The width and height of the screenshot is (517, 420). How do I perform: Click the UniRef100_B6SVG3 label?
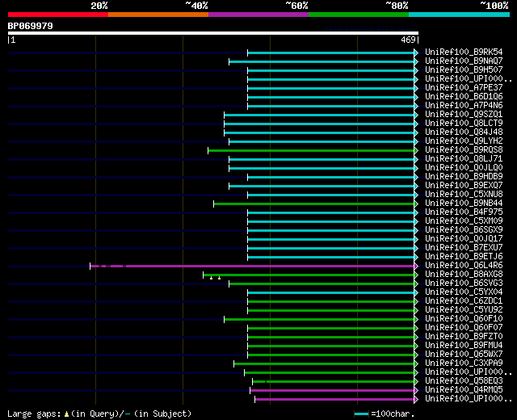[464, 283]
